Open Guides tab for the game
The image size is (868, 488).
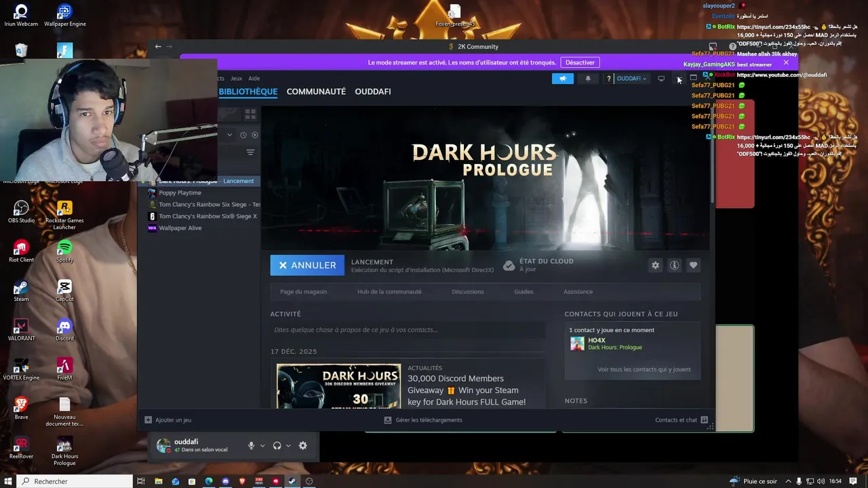(x=524, y=291)
